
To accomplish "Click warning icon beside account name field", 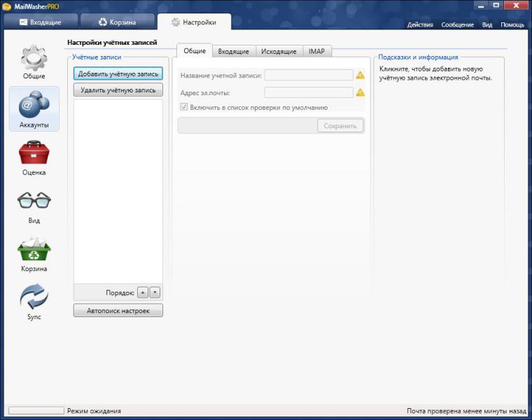I will [x=360, y=76].
